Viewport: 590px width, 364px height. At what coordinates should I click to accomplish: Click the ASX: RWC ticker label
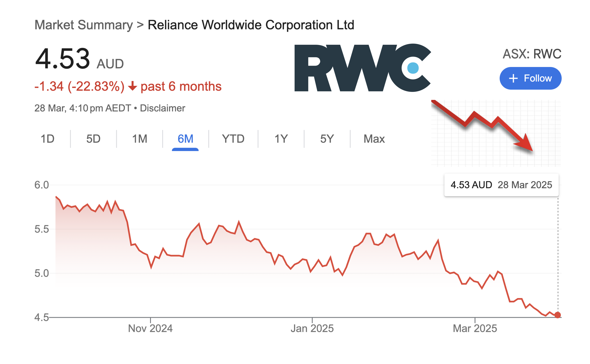(532, 54)
